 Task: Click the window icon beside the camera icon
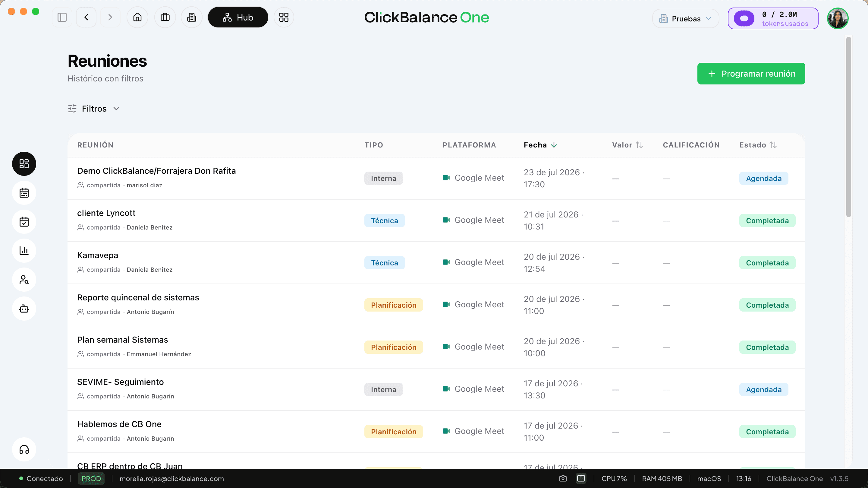(581, 479)
